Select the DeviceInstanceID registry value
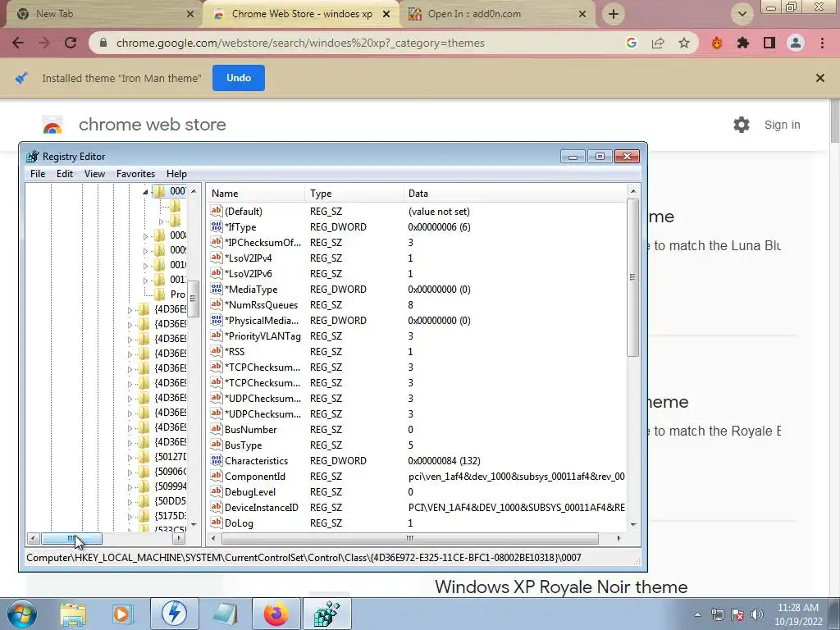Image resolution: width=840 pixels, height=630 pixels. [262, 507]
